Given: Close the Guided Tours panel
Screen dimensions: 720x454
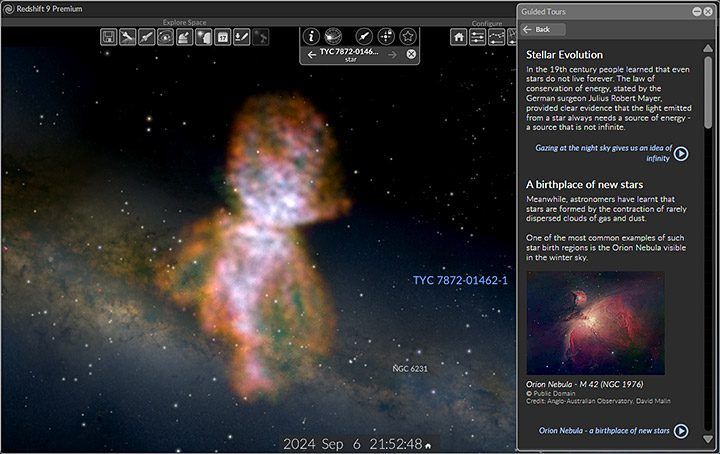Looking at the screenshot, I should (708, 12).
